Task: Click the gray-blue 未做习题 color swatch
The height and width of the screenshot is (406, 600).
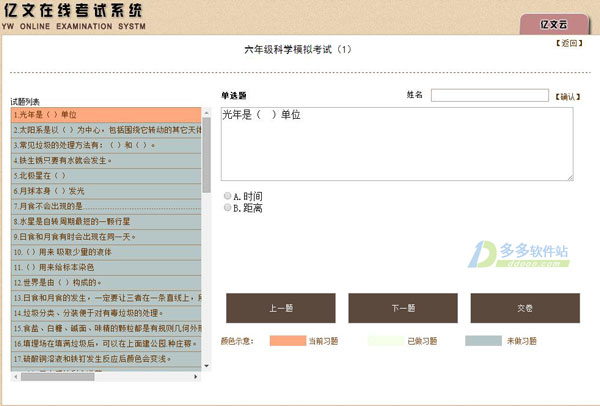Action: click(x=484, y=341)
